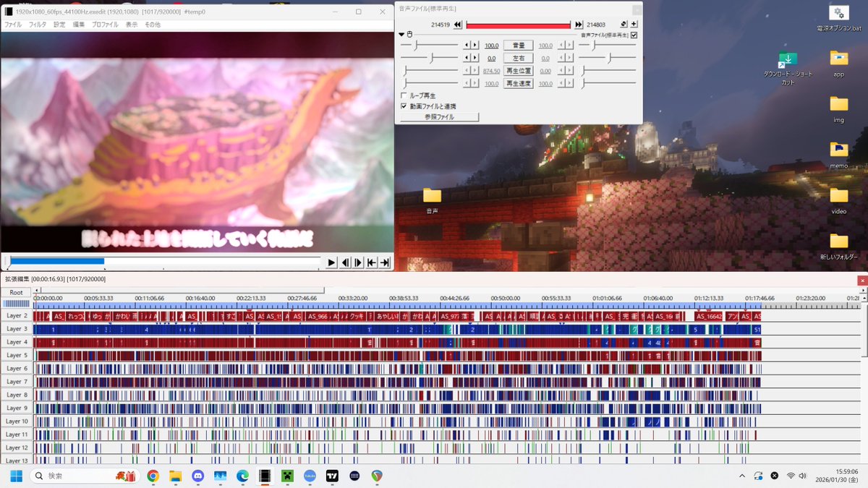Toggle the 音声ファイル[標準再生] enable checkbox
This screenshot has height=488, width=868.
[634, 35]
